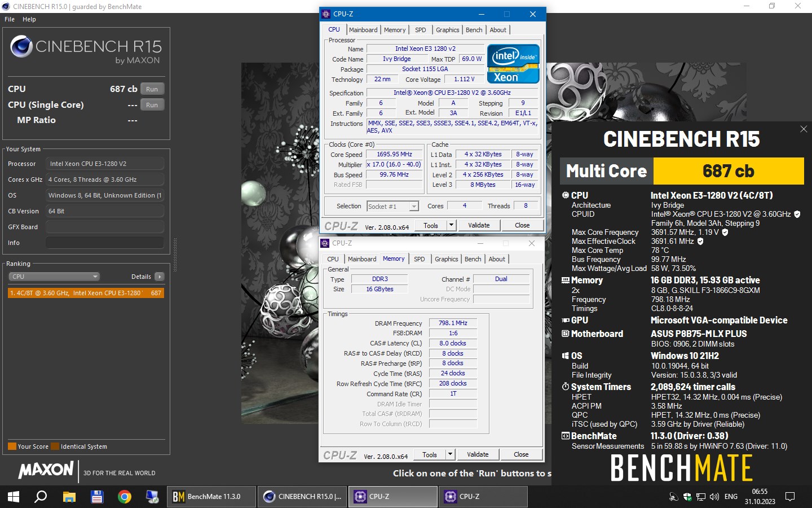Click the MAXON logo at bottom left
812x508 pixels.
pyautogui.click(x=46, y=470)
